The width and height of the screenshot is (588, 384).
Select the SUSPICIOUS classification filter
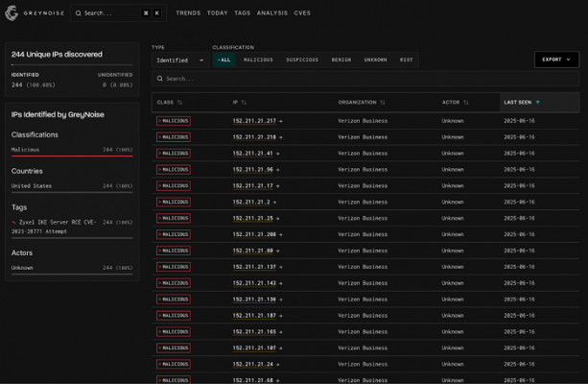302,60
